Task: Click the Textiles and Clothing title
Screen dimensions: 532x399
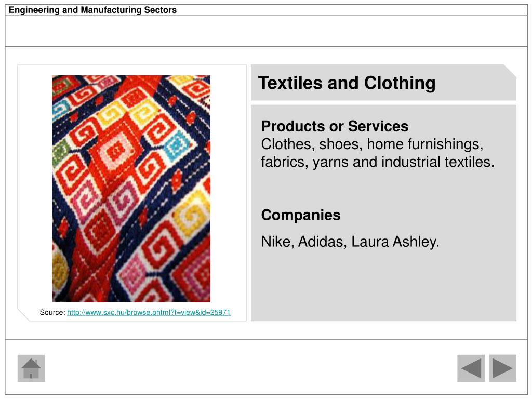Action: pyautogui.click(x=347, y=83)
